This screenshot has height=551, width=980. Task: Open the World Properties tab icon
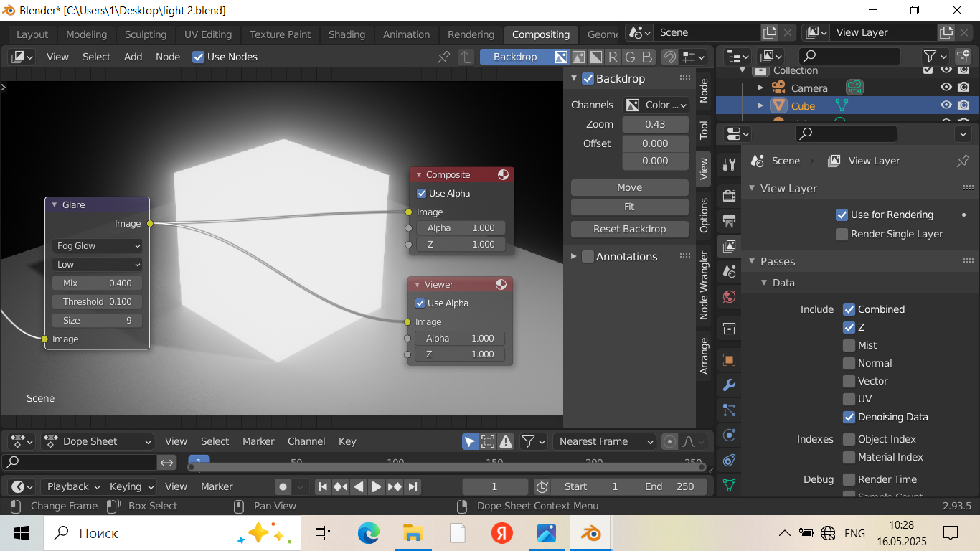coord(729,296)
